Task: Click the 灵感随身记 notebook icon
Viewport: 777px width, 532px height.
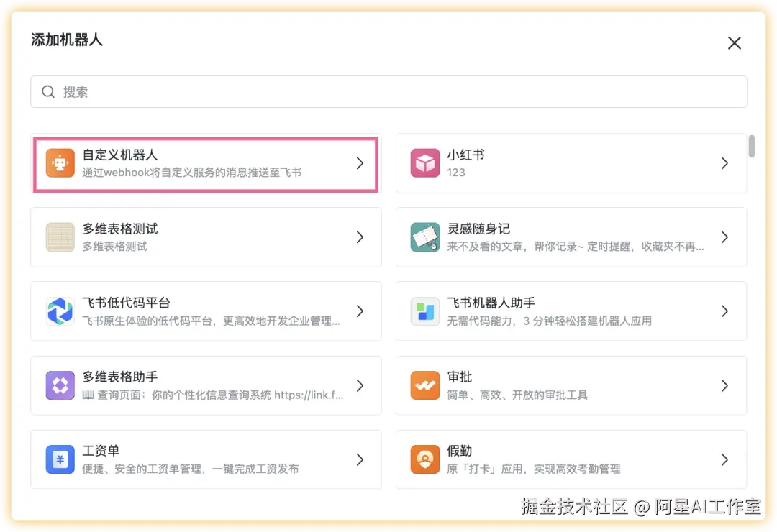Action: pyautogui.click(x=424, y=237)
